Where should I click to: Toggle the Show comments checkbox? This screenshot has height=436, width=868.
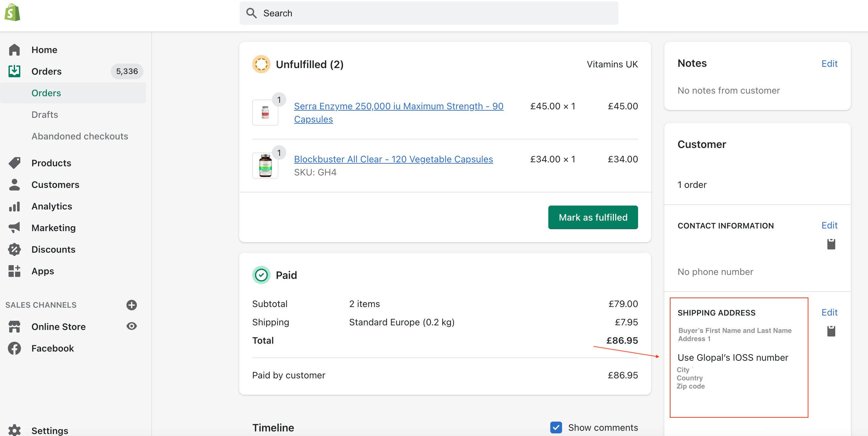[x=556, y=427]
